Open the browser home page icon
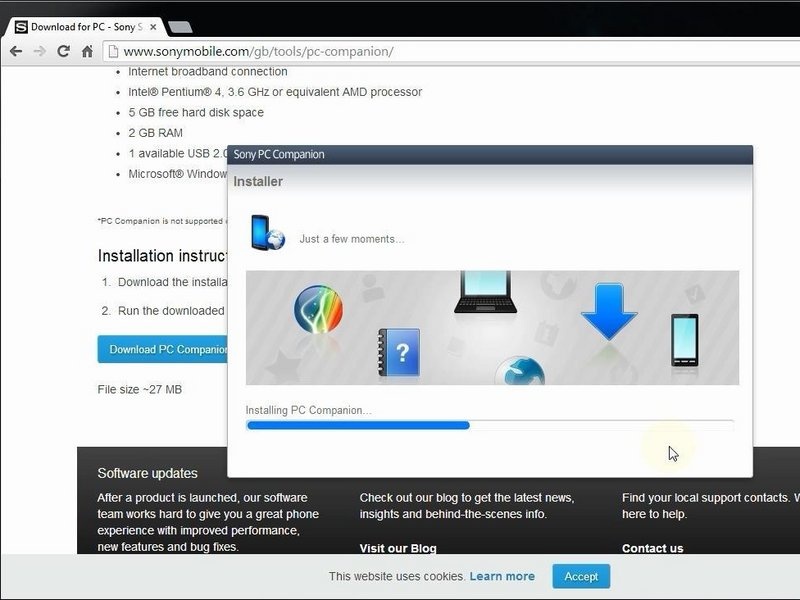This screenshot has width=800, height=600. tap(88, 51)
